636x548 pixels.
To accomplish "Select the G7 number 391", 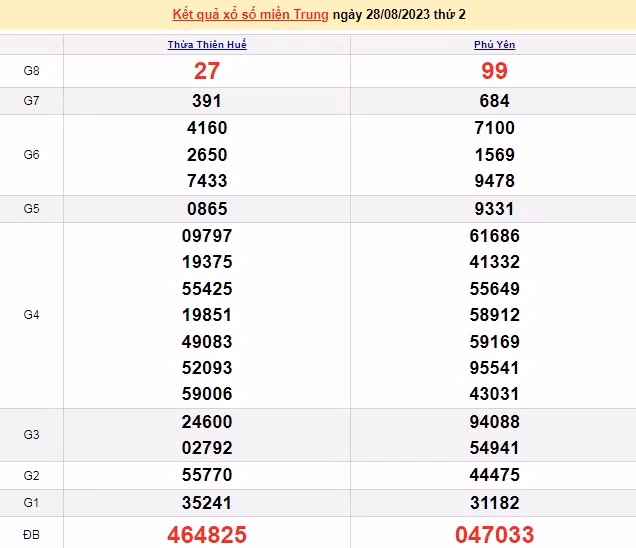I will tap(207, 101).
